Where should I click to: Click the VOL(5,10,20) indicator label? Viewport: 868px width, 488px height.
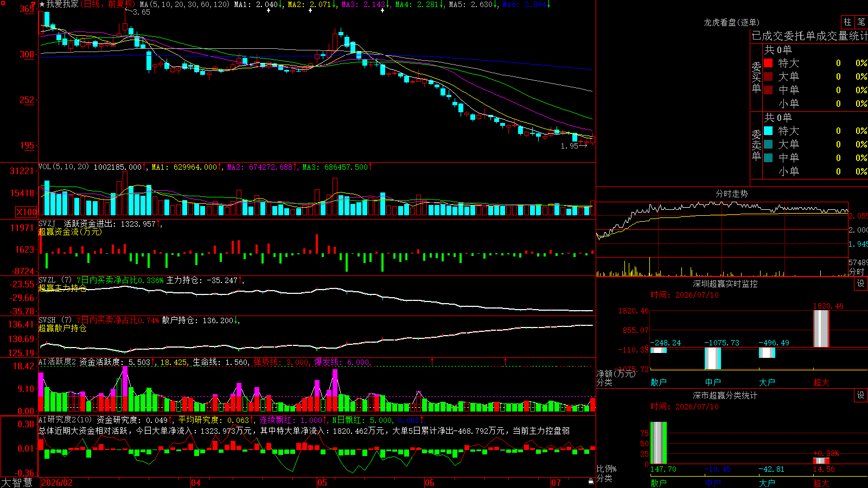coord(64,167)
